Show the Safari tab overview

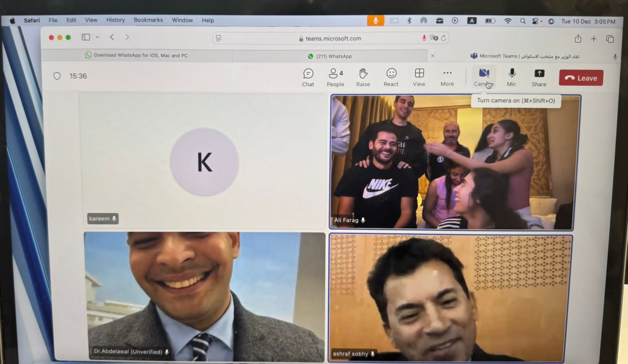(610, 38)
